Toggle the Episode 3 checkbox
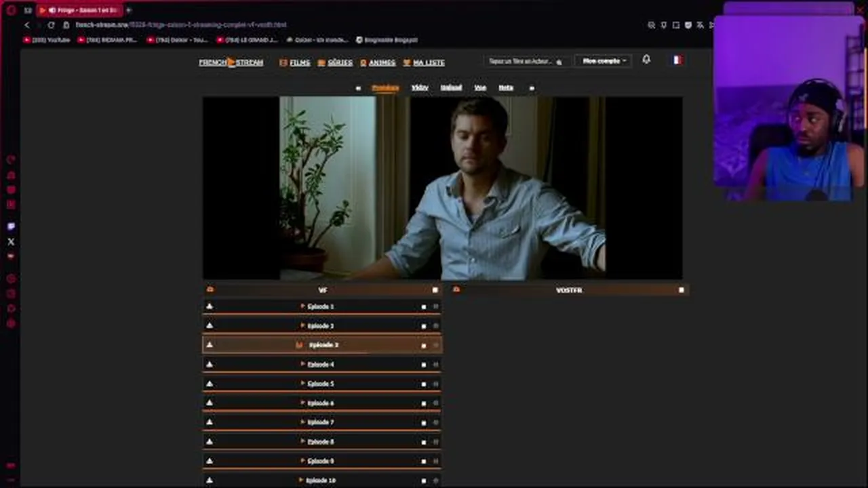This screenshot has height=488, width=868. pos(424,346)
